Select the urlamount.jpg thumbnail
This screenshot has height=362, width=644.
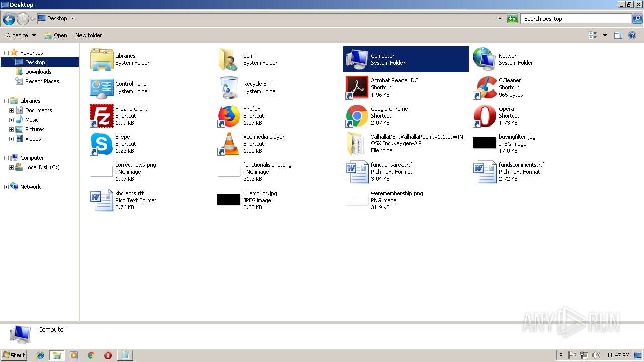coord(229,199)
